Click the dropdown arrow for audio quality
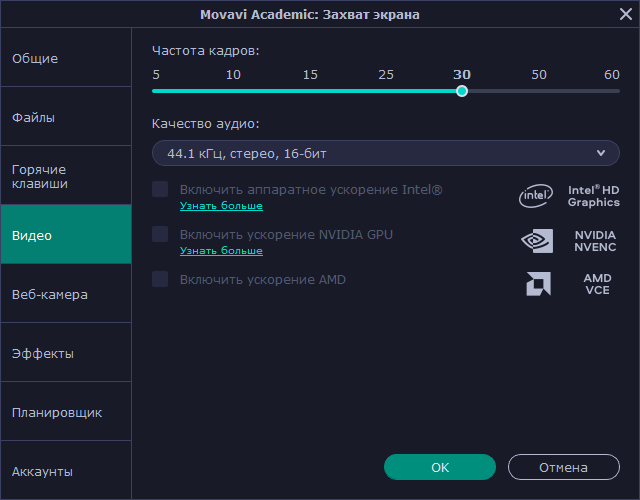 click(601, 153)
